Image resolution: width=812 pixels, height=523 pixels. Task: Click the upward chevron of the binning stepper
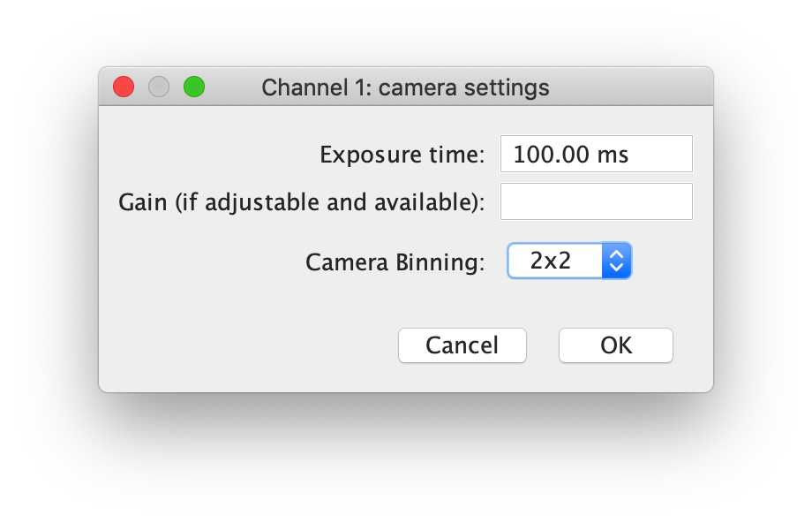(616, 254)
